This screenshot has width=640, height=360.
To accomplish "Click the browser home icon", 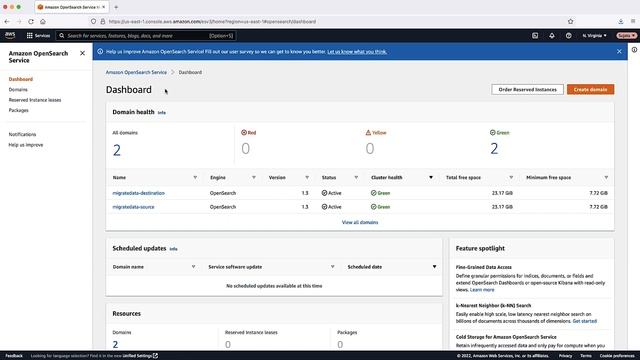I will (x=42, y=21).
